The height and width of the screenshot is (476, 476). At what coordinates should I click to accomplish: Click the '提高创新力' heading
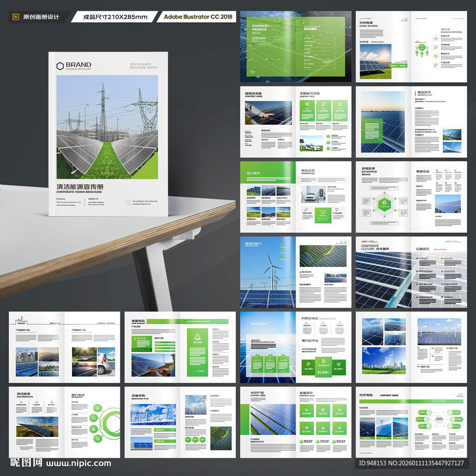[x=253, y=244]
